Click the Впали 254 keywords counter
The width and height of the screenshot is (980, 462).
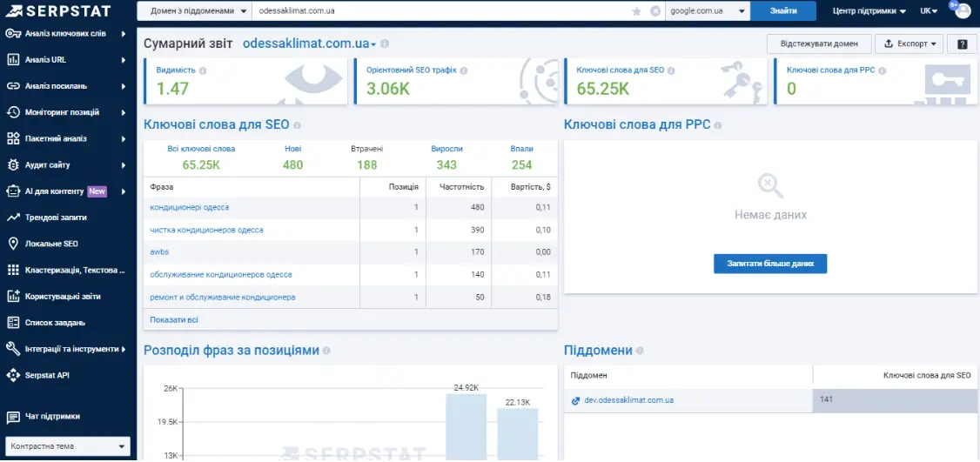point(521,158)
